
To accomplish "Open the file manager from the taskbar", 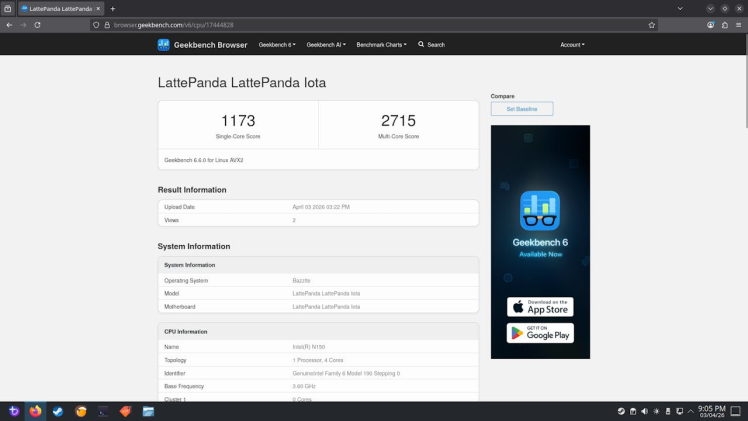I will [x=148, y=411].
